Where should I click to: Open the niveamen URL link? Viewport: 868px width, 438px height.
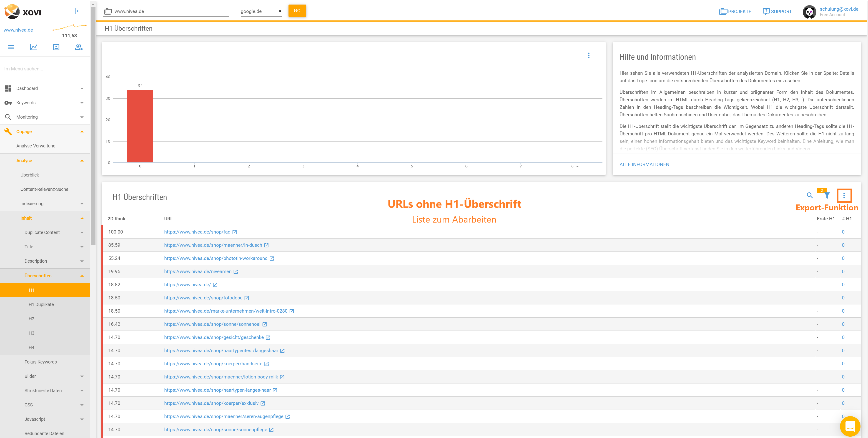[198, 271]
